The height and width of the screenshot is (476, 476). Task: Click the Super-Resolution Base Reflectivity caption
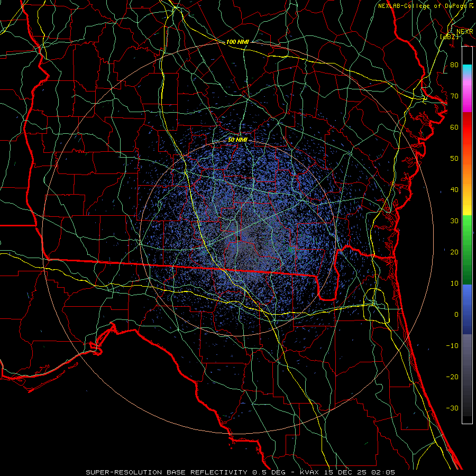(240, 472)
